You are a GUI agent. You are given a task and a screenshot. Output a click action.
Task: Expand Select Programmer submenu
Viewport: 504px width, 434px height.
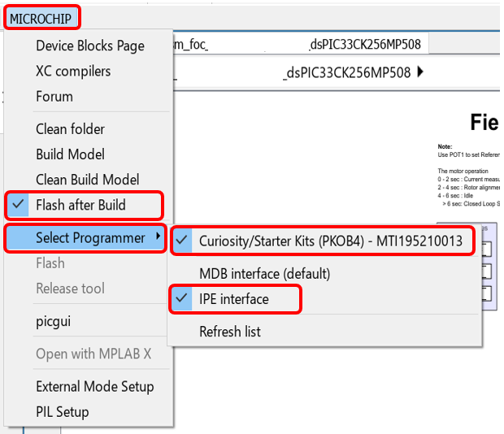click(85, 238)
